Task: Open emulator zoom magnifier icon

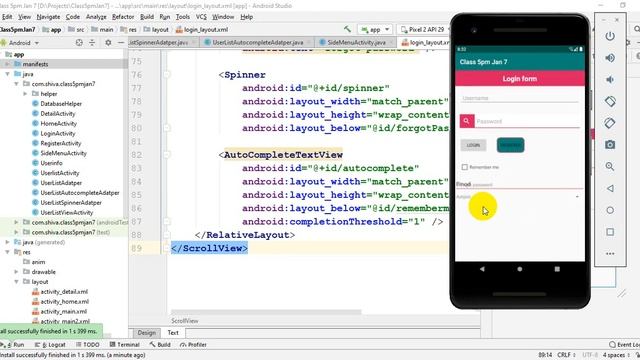Action: [610, 167]
